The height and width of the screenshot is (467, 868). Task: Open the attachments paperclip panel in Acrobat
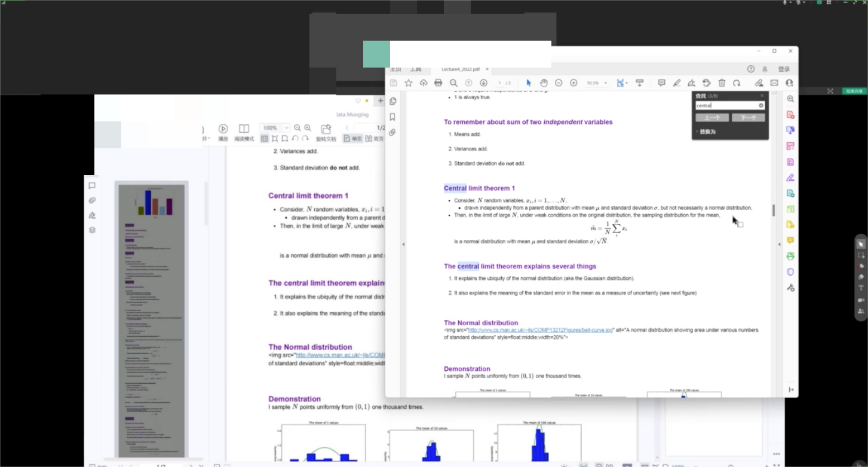click(392, 133)
